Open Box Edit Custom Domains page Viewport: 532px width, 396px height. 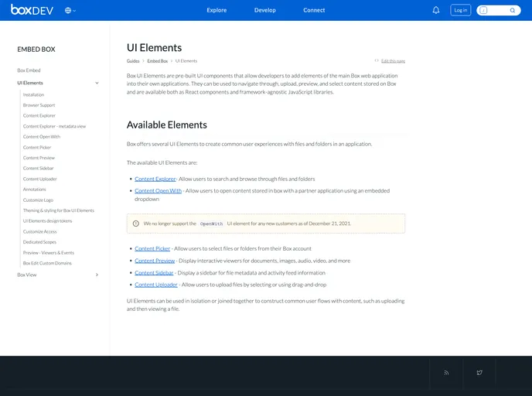[47, 263]
